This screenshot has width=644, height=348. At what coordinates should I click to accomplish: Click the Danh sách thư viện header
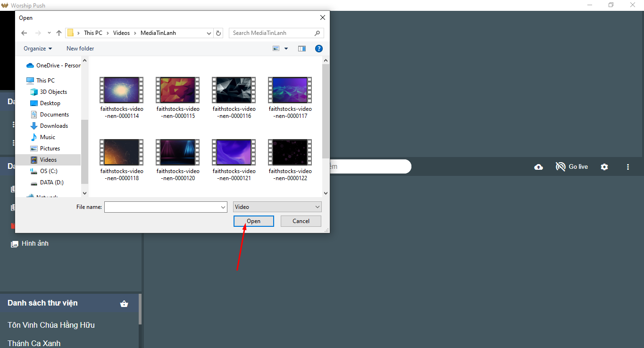click(x=42, y=303)
